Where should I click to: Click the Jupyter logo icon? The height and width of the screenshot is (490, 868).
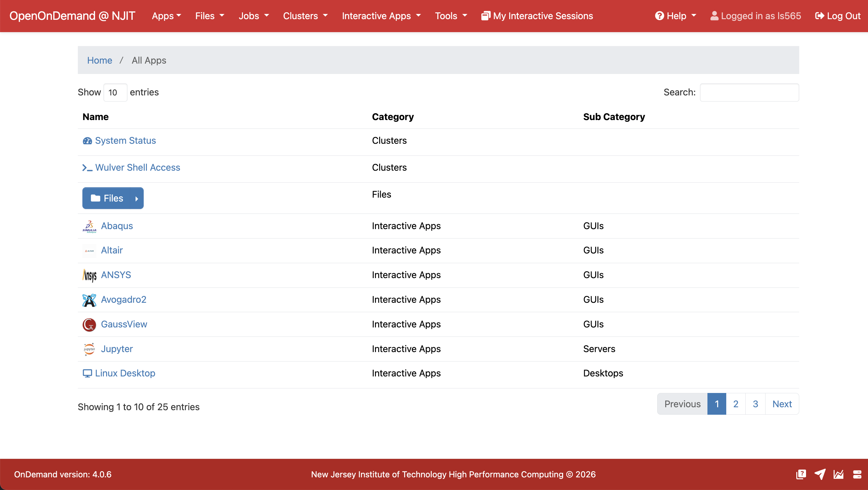click(89, 349)
